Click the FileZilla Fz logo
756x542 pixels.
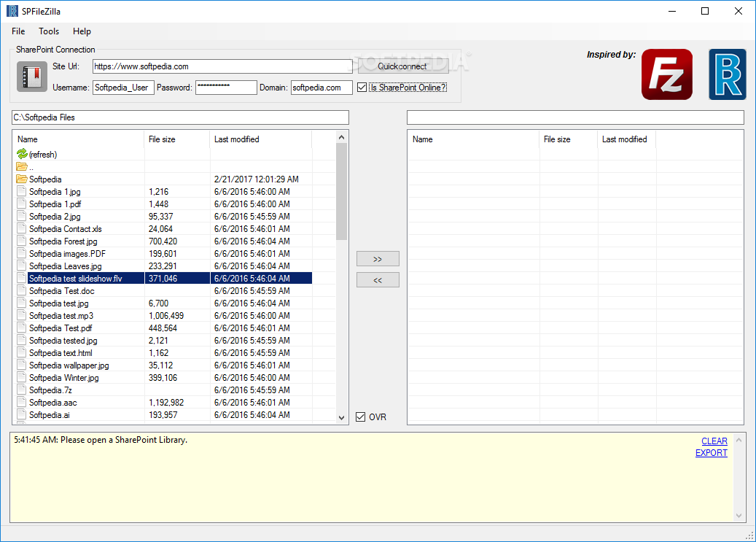[x=667, y=74]
